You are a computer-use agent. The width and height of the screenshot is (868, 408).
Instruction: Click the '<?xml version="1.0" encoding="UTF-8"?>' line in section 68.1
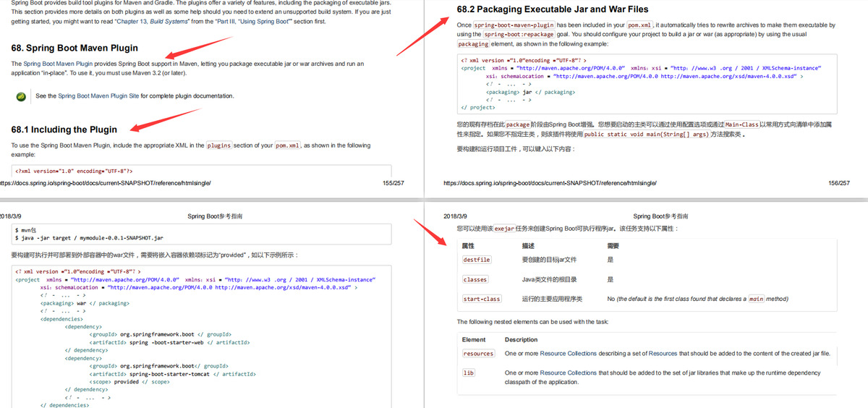click(x=74, y=171)
